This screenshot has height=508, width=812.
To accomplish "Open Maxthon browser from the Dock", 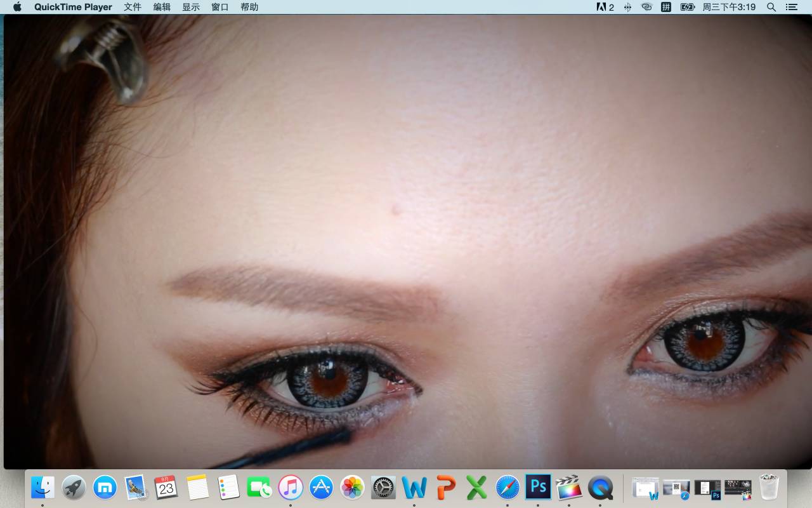I will pyautogui.click(x=105, y=488).
